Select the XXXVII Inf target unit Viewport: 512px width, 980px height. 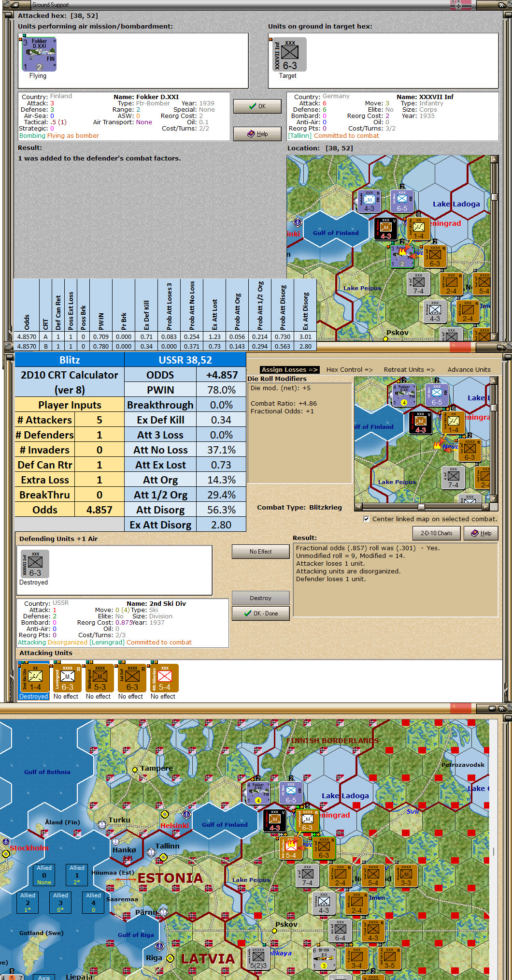(289, 55)
